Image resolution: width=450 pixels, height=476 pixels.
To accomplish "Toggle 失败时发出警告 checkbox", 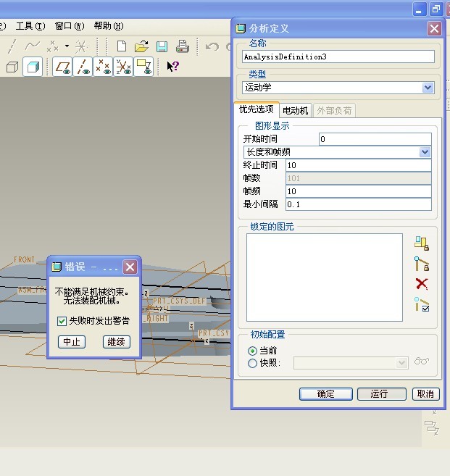I will click(x=62, y=321).
